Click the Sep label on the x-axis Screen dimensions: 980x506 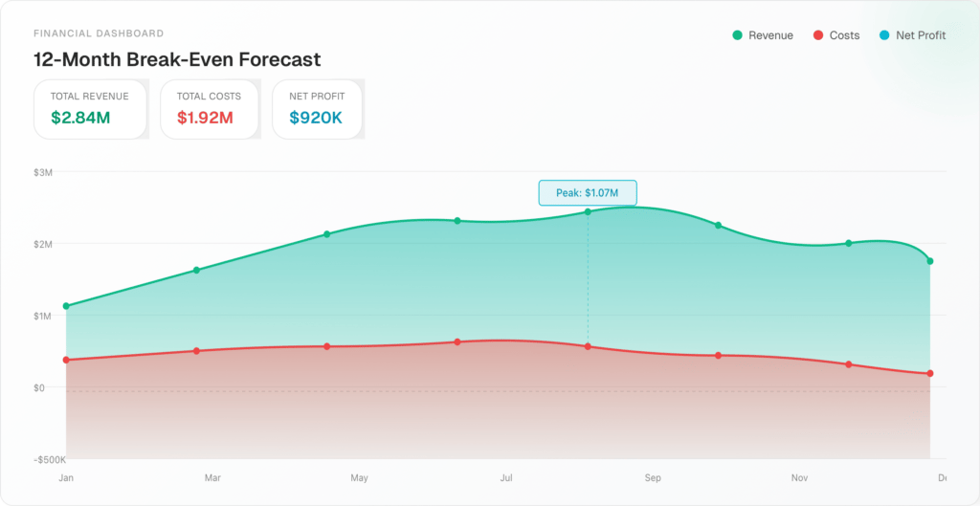click(x=653, y=478)
